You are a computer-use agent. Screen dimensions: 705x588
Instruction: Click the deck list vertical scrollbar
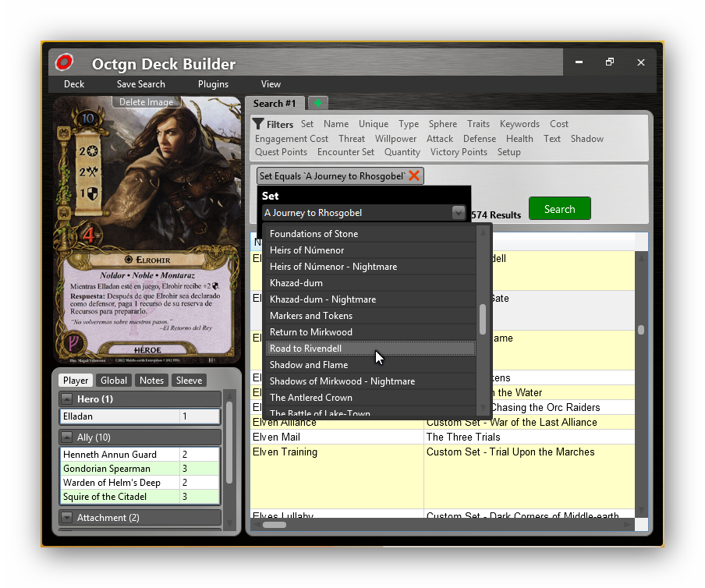pos(229,442)
